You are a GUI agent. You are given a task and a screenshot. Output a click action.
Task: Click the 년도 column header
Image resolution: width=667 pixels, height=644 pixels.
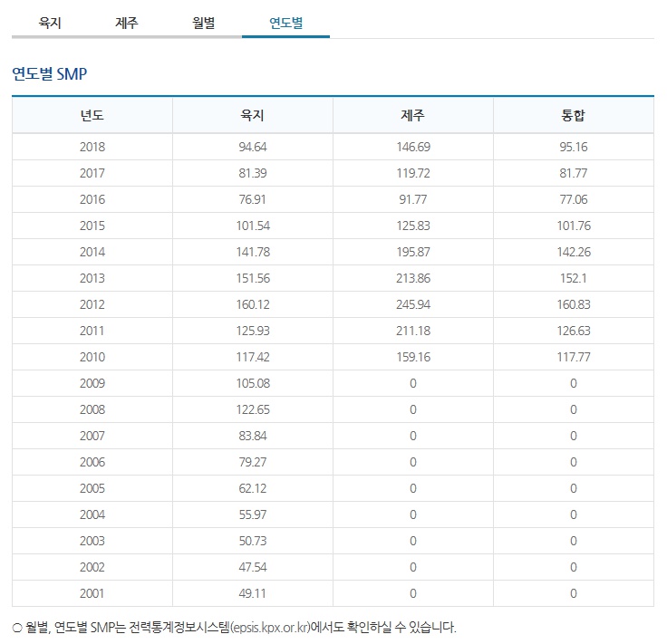pos(92,115)
